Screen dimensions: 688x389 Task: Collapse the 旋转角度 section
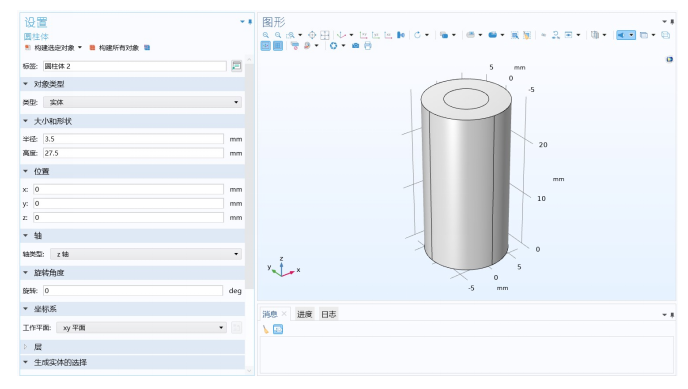25,273
